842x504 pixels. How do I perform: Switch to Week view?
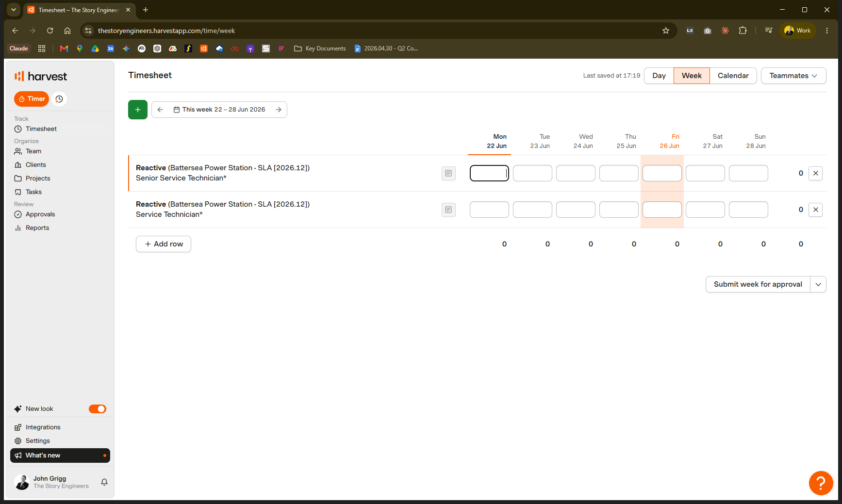pos(692,76)
